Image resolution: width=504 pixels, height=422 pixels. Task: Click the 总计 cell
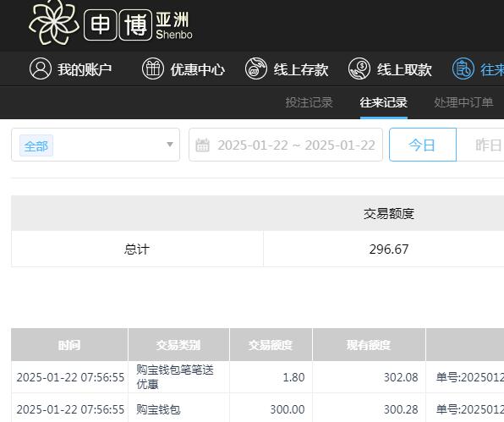pos(137,249)
